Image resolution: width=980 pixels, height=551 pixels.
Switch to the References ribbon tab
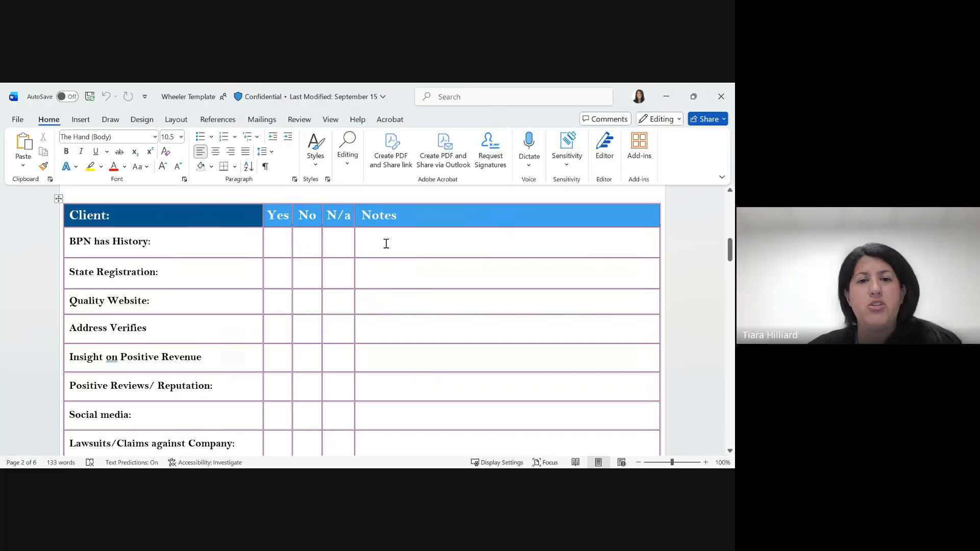coord(217,119)
